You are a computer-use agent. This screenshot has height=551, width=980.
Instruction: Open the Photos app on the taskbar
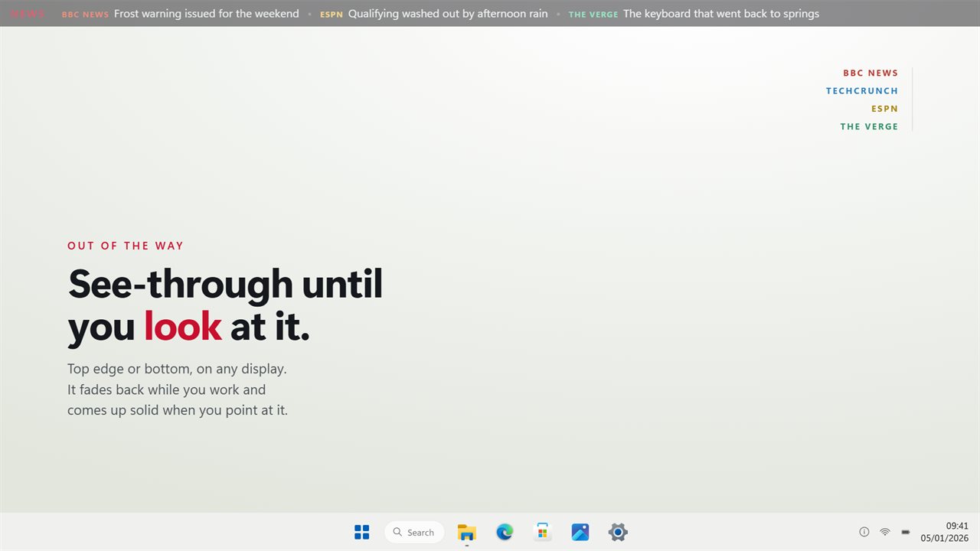click(x=580, y=532)
